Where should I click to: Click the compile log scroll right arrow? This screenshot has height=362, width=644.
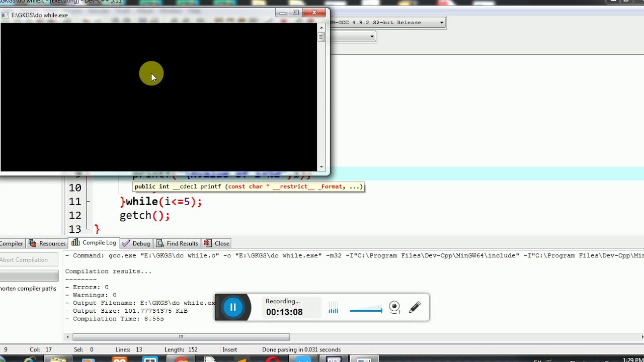641,337
